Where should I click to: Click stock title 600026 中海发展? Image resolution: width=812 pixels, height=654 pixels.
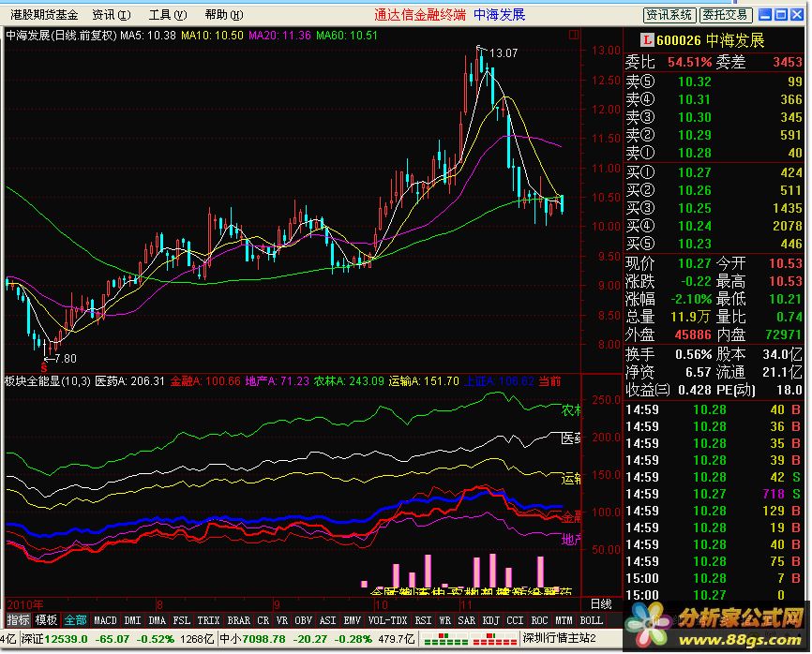tap(710, 40)
